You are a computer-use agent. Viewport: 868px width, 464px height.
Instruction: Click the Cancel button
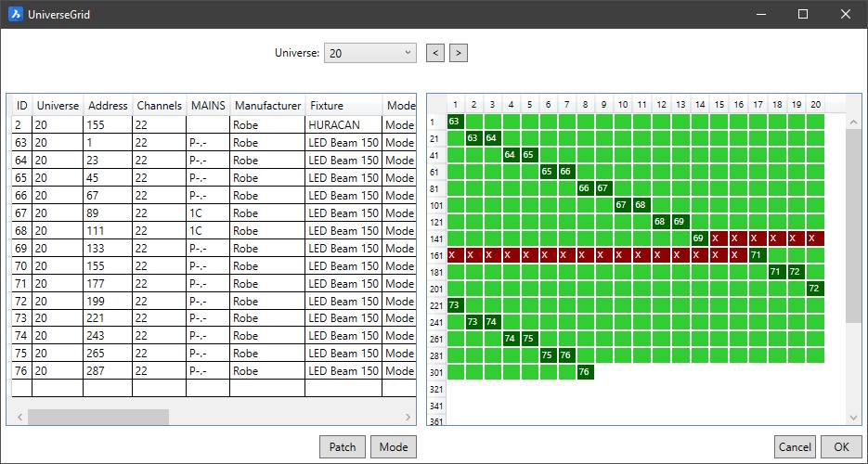point(795,446)
